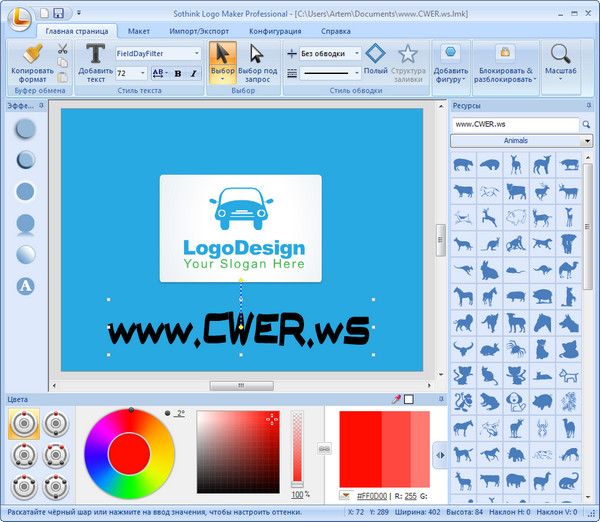Open the Импорт/Экспорт tab
This screenshot has height=522, width=600.
[199, 31]
